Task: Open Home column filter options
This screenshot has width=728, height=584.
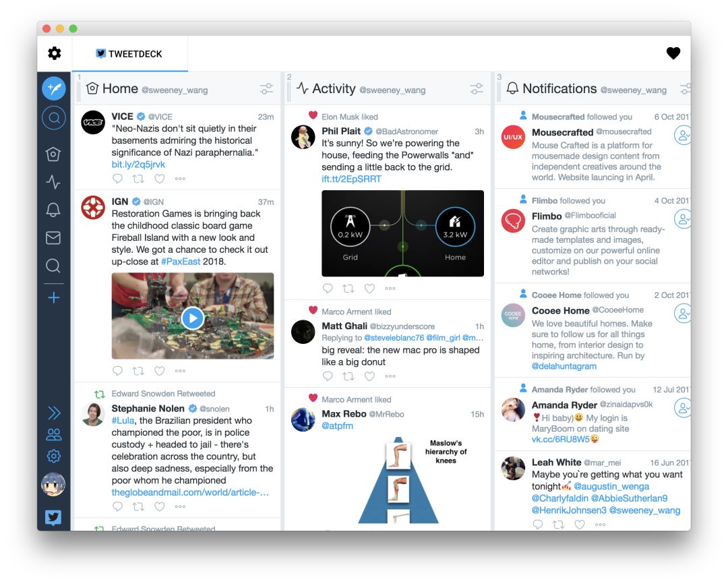Action: (266, 89)
